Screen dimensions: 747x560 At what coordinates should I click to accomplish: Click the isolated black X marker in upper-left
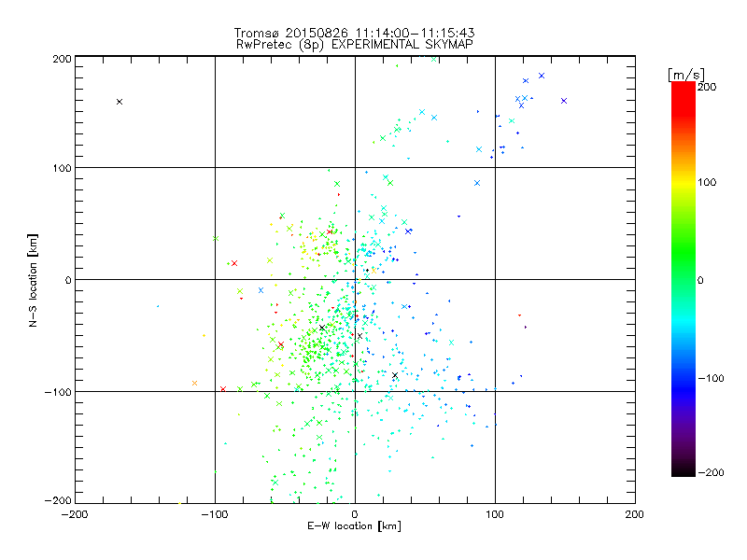pos(120,101)
